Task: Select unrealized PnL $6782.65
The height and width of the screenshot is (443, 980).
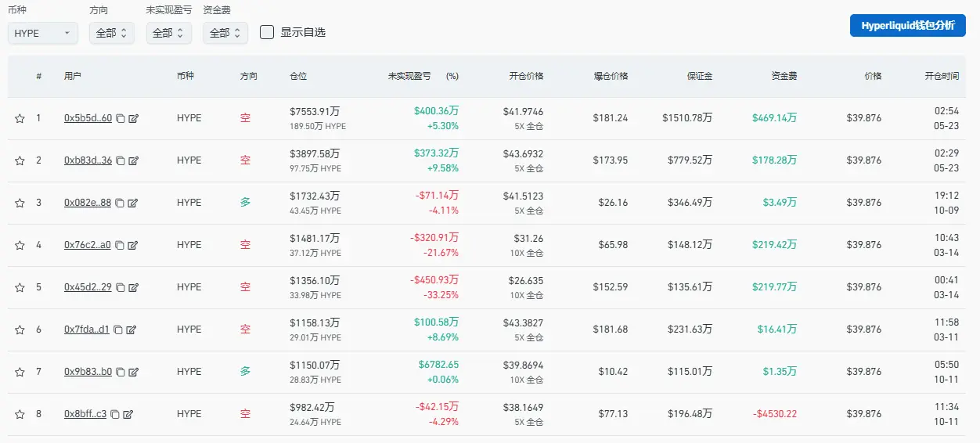Action: pyautogui.click(x=439, y=365)
